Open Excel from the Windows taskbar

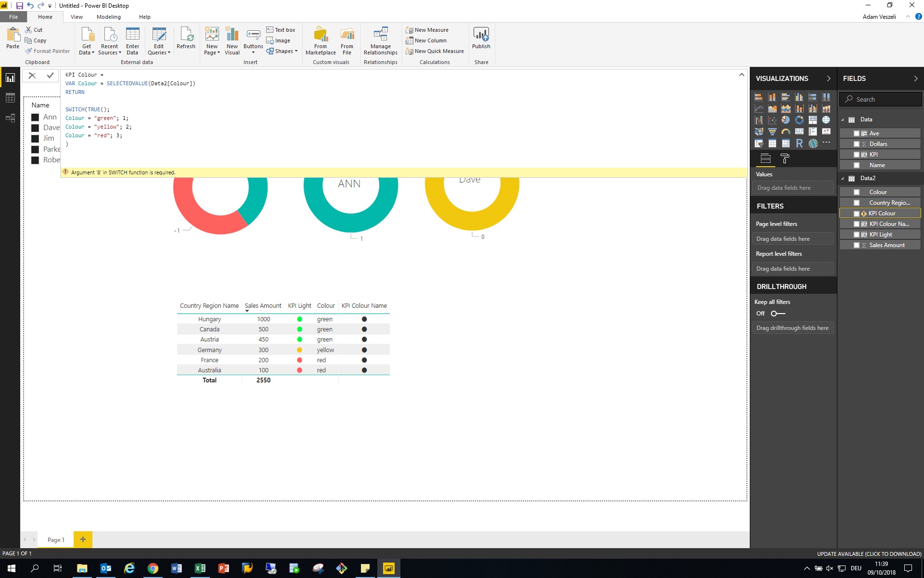(200, 568)
